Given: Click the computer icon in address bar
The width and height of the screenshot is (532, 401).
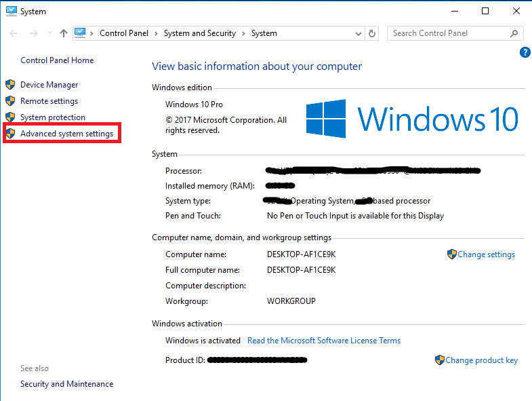Looking at the screenshot, I should click(x=80, y=33).
